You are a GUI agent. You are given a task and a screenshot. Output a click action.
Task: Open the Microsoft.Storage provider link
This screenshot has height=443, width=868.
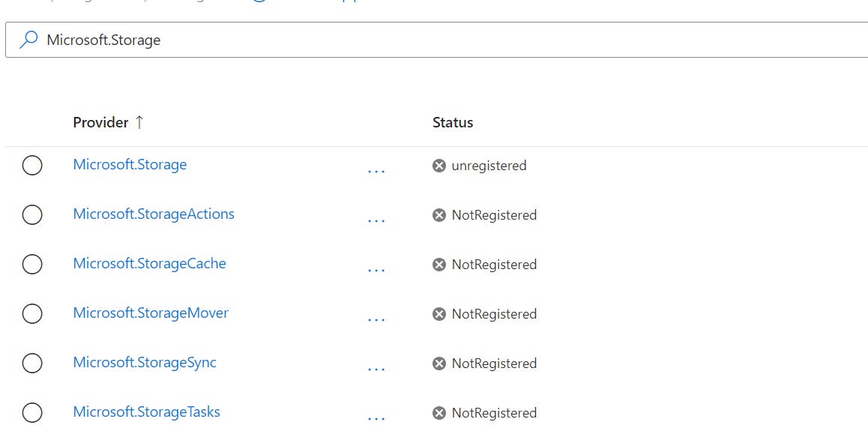(x=130, y=164)
